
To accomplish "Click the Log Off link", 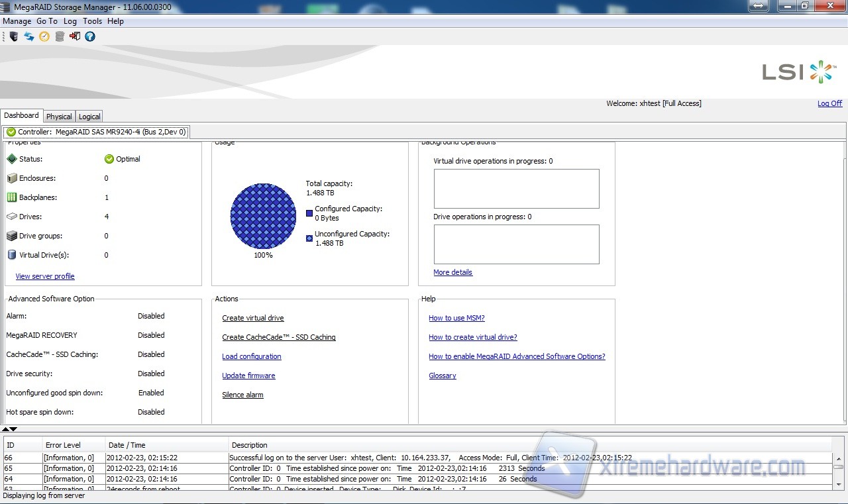I will click(829, 103).
